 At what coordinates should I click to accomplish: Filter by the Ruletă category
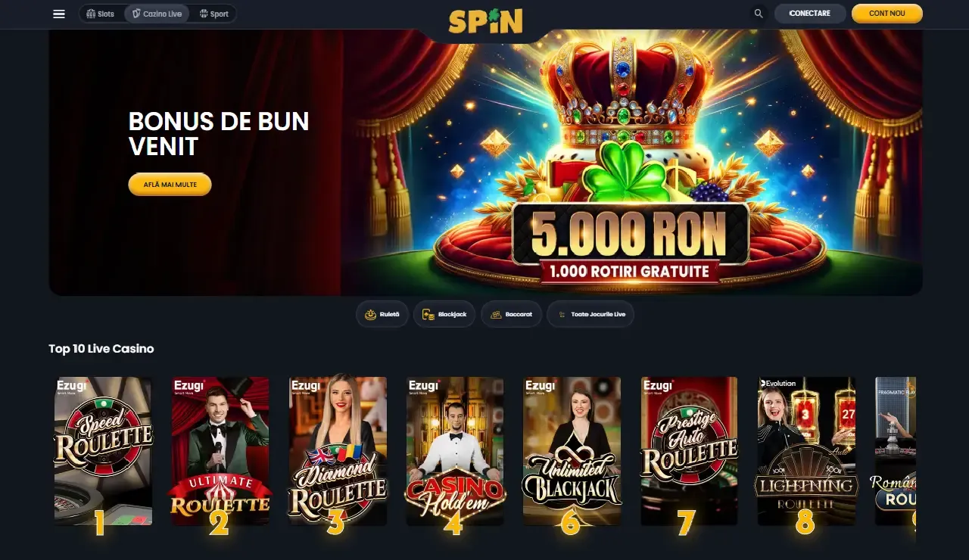(382, 314)
